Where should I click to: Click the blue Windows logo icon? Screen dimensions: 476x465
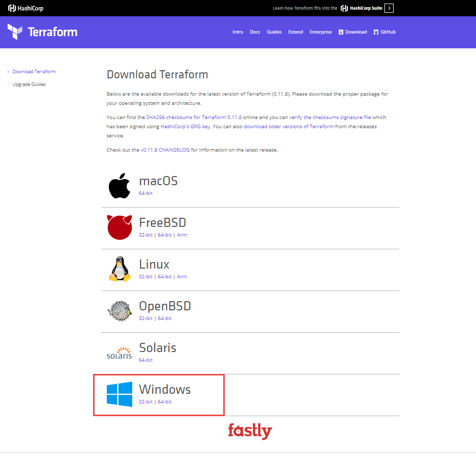tap(120, 394)
